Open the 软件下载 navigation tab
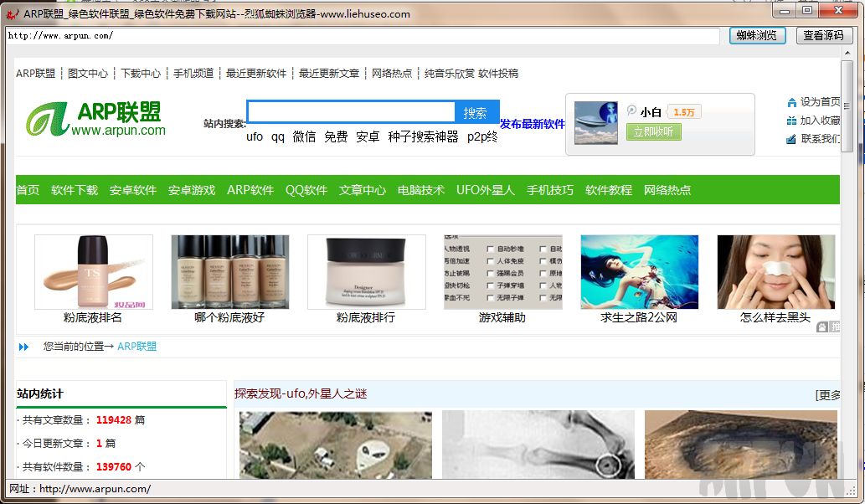This screenshot has height=504, width=865. tap(75, 190)
